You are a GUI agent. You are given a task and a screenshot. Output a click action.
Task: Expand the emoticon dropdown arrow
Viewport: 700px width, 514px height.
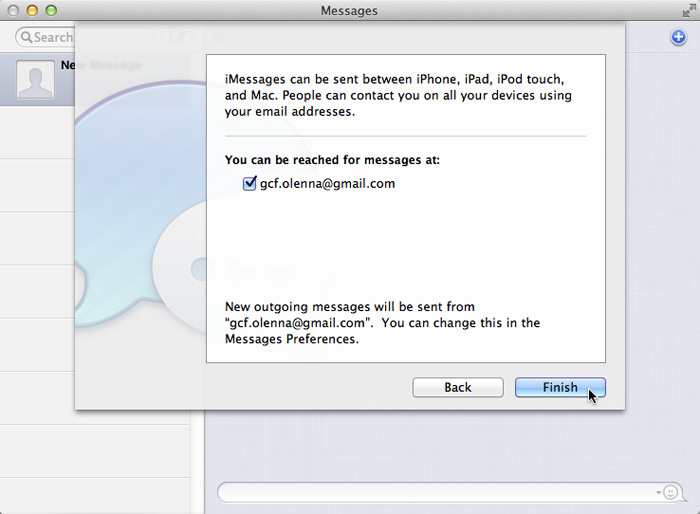(x=660, y=493)
